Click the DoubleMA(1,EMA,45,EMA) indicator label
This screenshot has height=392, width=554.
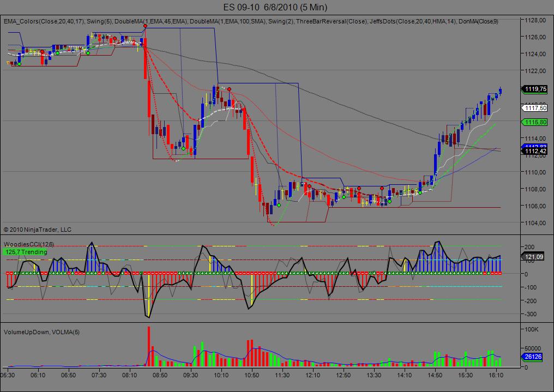[151, 22]
